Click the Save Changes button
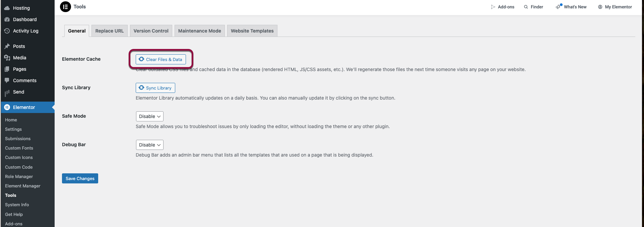The height and width of the screenshot is (227, 644). click(80, 178)
